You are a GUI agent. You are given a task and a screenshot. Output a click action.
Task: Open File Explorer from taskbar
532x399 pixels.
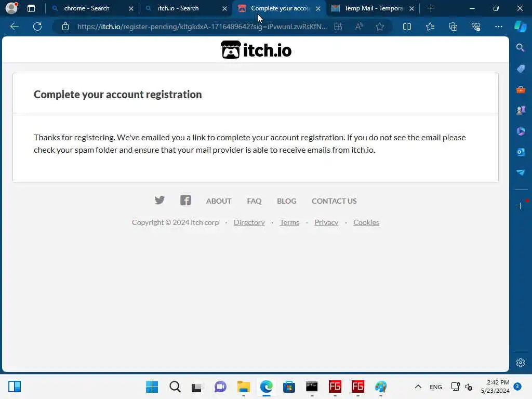244,387
